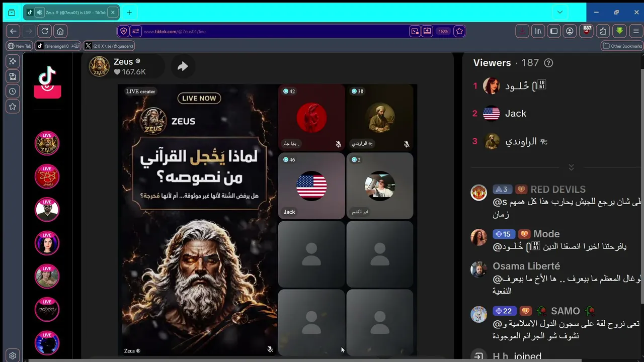Open the picture-in-picture icon in address bar
The height and width of the screenshot is (362, 644).
tap(415, 31)
